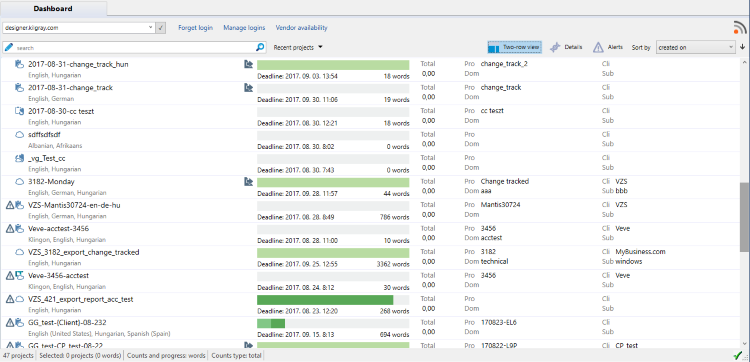The width and height of the screenshot is (750, 362).
Task: Click warning triangle of VZS-Mantis30724-en-de-hu
Action: point(10,205)
